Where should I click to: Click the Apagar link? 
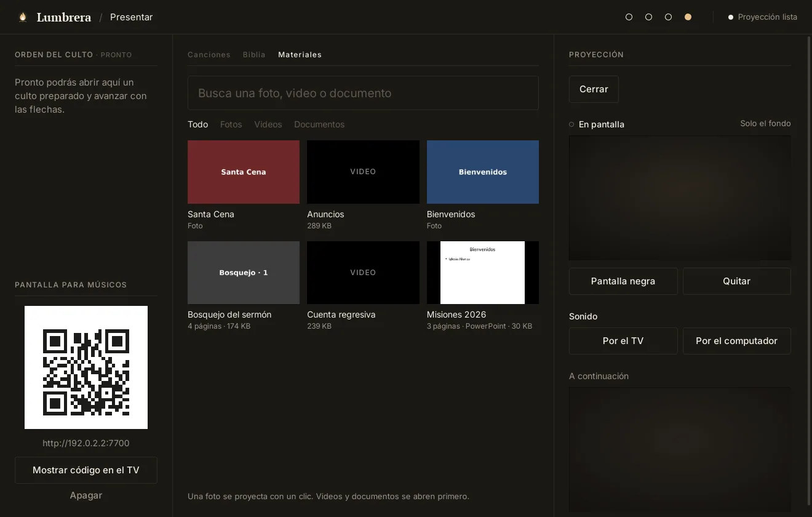pyautogui.click(x=86, y=495)
